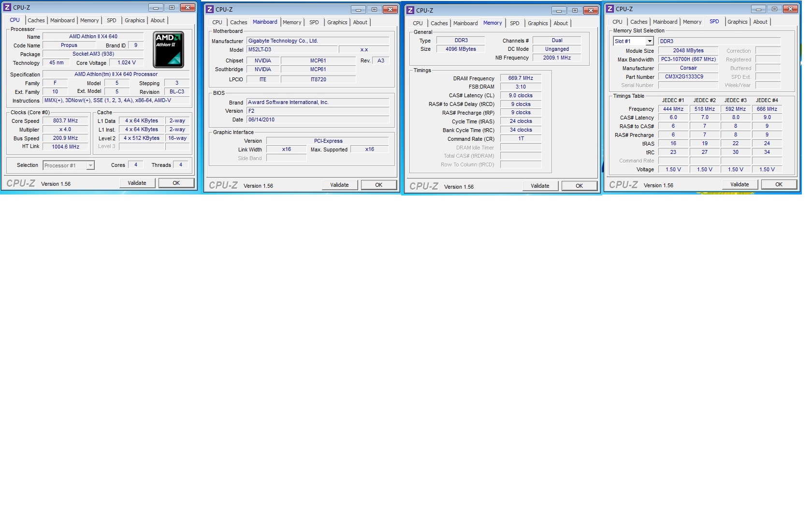
Task: Click BIOS brand 'Award Software International, Inc.'
Action: pyautogui.click(x=318, y=102)
